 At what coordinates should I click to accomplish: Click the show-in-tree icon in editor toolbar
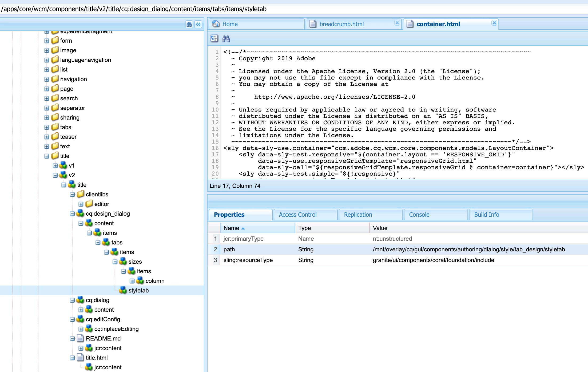214,39
